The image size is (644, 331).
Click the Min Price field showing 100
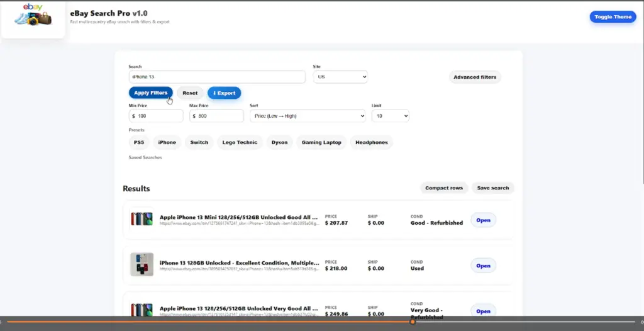(x=156, y=116)
